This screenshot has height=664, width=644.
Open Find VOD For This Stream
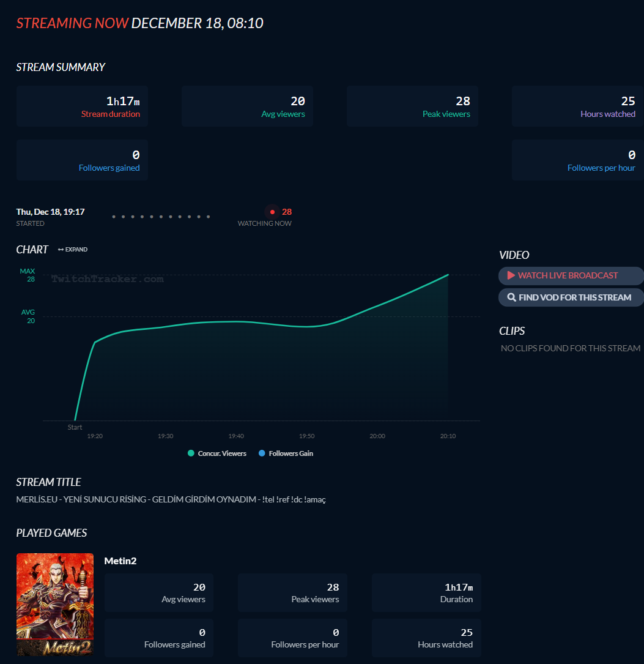(x=571, y=297)
